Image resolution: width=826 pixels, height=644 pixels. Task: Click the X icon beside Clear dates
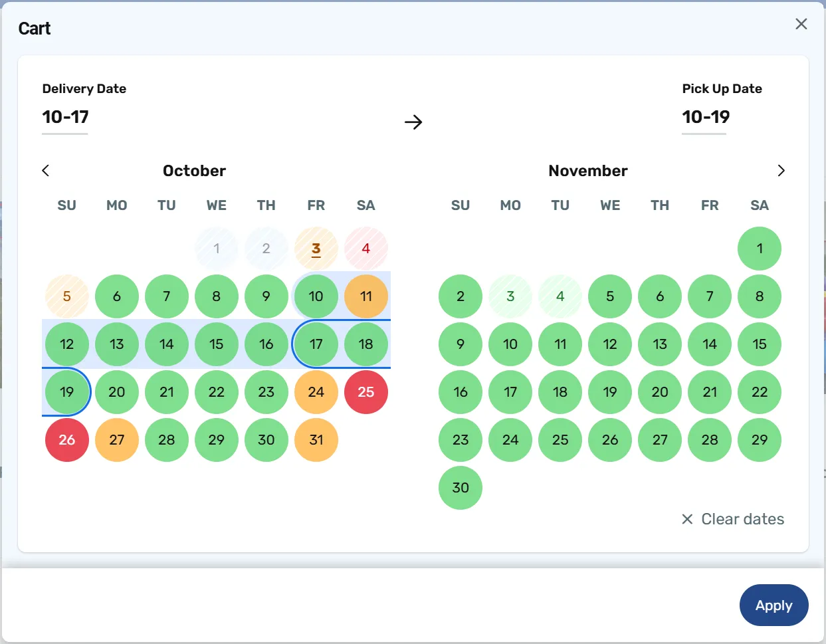click(x=687, y=519)
